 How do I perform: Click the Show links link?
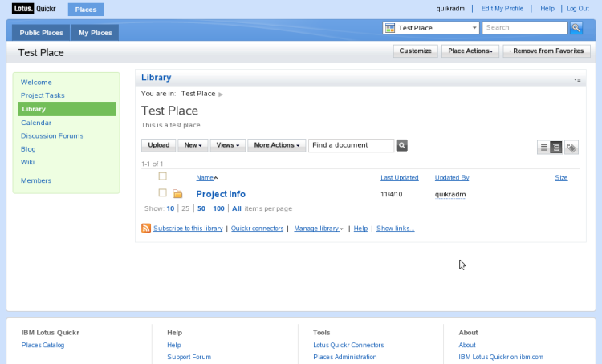(x=396, y=229)
